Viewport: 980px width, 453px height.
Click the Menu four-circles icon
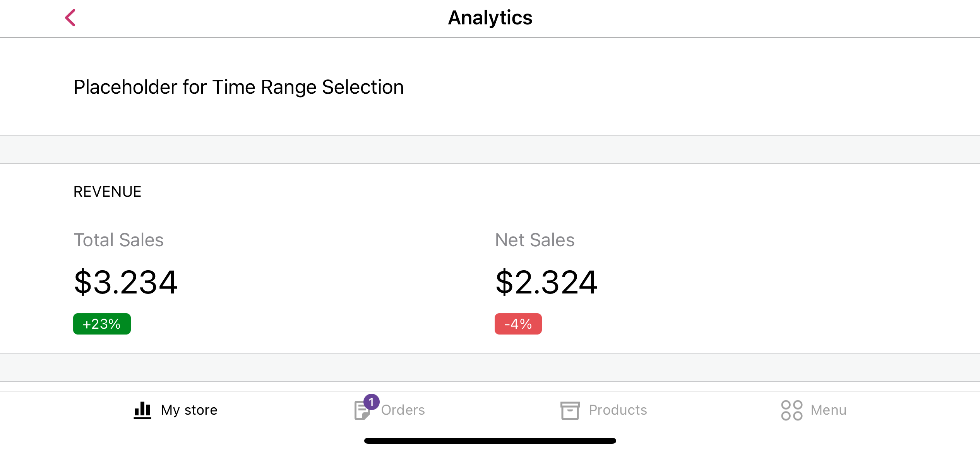(792, 410)
